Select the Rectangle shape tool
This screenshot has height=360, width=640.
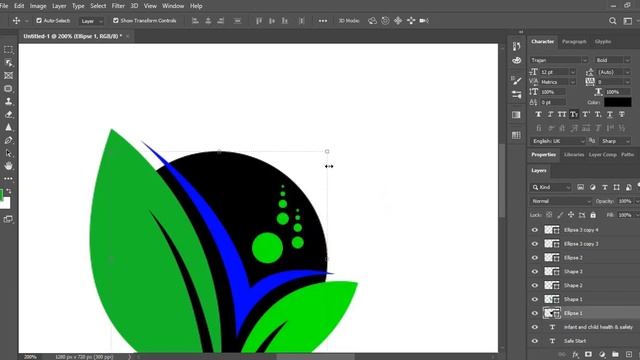tap(8, 89)
